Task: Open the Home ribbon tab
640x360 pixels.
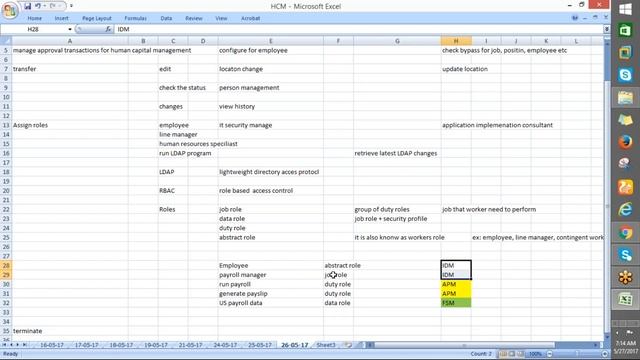Action: click(35, 18)
